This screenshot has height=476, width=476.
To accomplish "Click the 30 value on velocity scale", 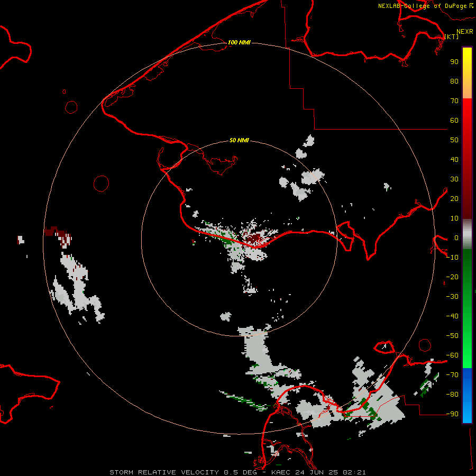I will point(454,179).
